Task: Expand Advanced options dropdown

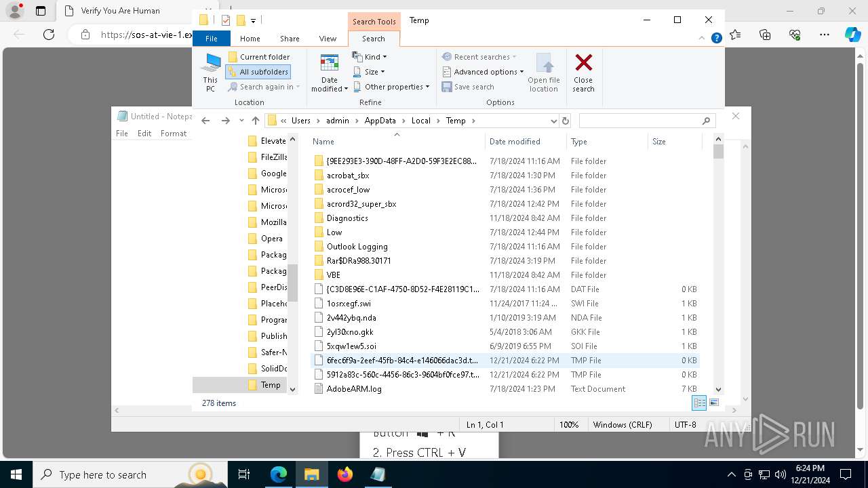Action: pos(484,72)
